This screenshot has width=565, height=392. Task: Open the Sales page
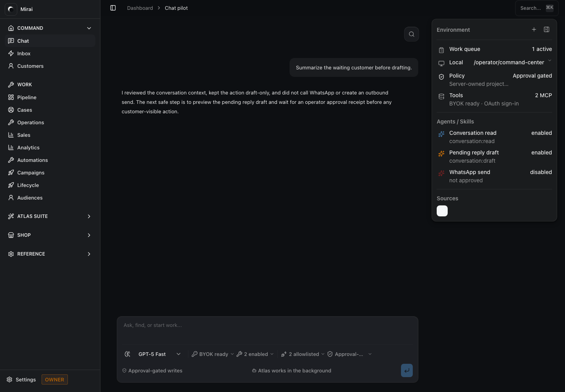point(50,135)
